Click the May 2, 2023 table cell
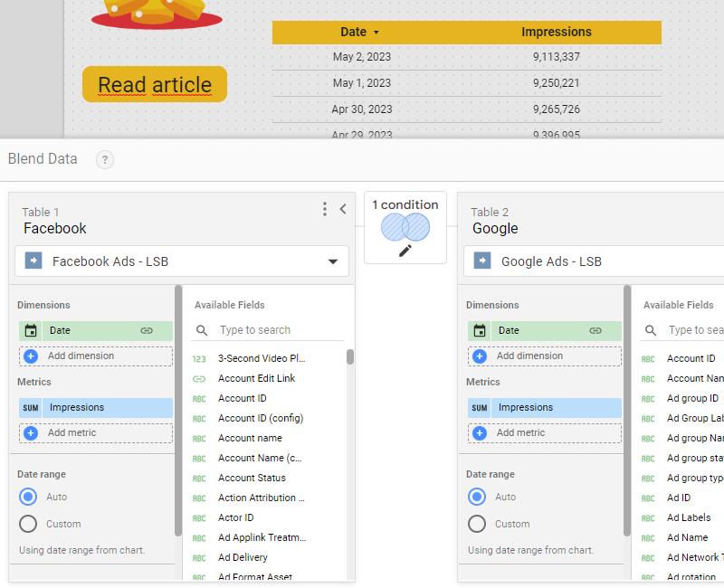 tap(361, 57)
